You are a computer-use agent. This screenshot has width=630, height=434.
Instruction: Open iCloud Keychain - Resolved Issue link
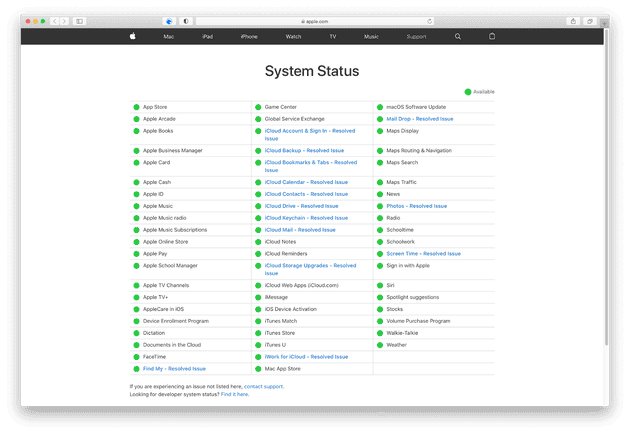coord(306,218)
